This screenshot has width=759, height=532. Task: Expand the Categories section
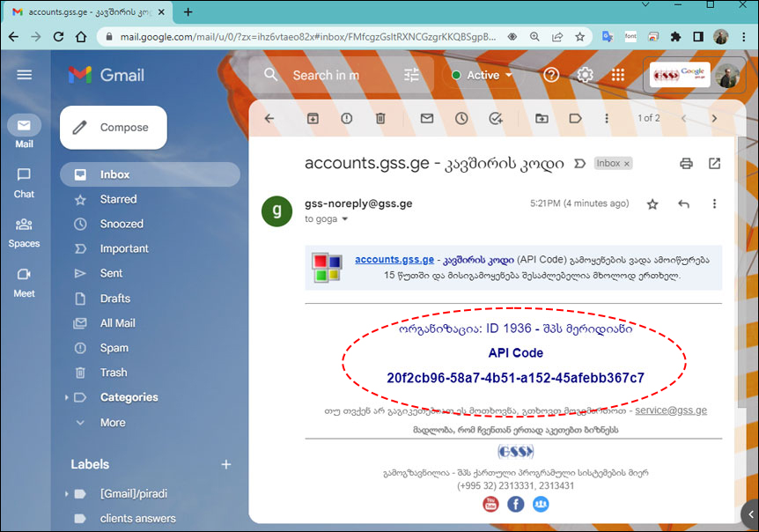tap(66, 397)
